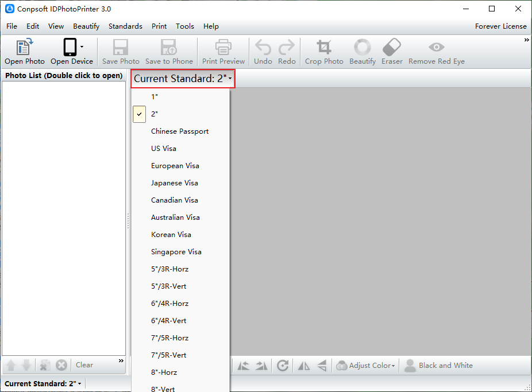Viewport: 532px width, 392px height.
Task: Click the Open Photo toolbar icon
Action: point(25,47)
